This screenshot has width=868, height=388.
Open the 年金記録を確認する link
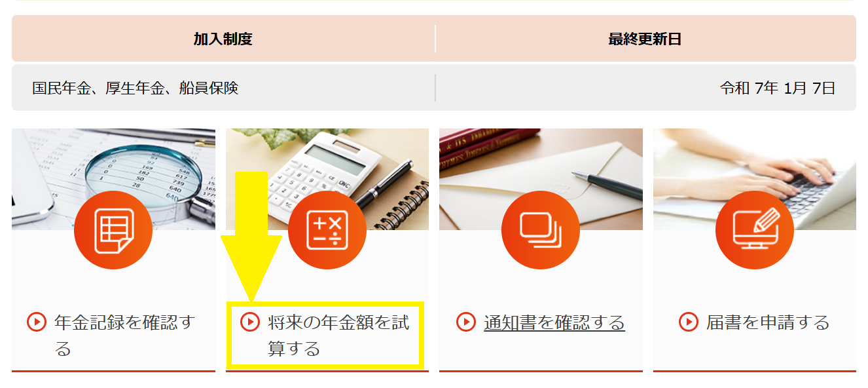coord(125,336)
